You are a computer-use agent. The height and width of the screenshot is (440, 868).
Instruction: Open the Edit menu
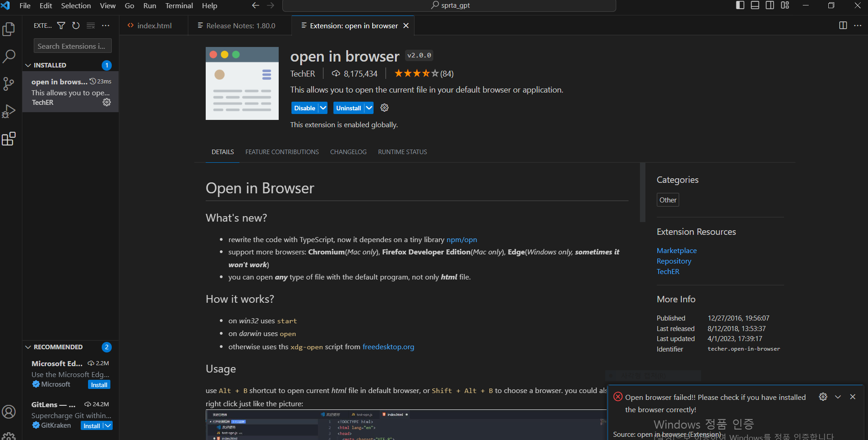pyautogui.click(x=46, y=5)
